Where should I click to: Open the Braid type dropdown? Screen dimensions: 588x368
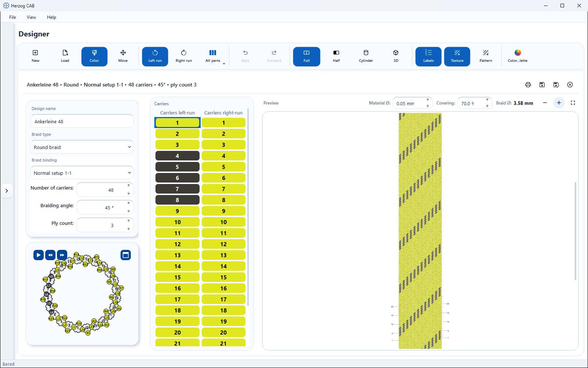coord(82,147)
